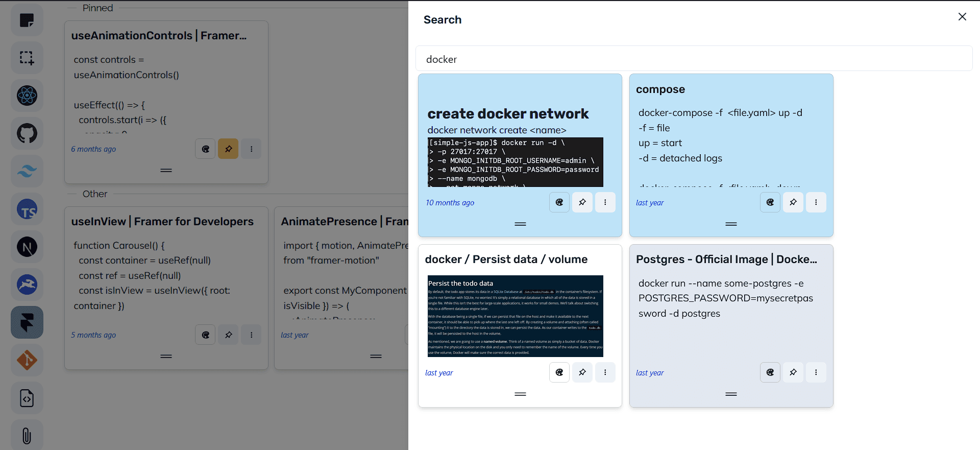Click the docker network create <name> text
The height and width of the screenshot is (450, 980).
pos(497,130)
